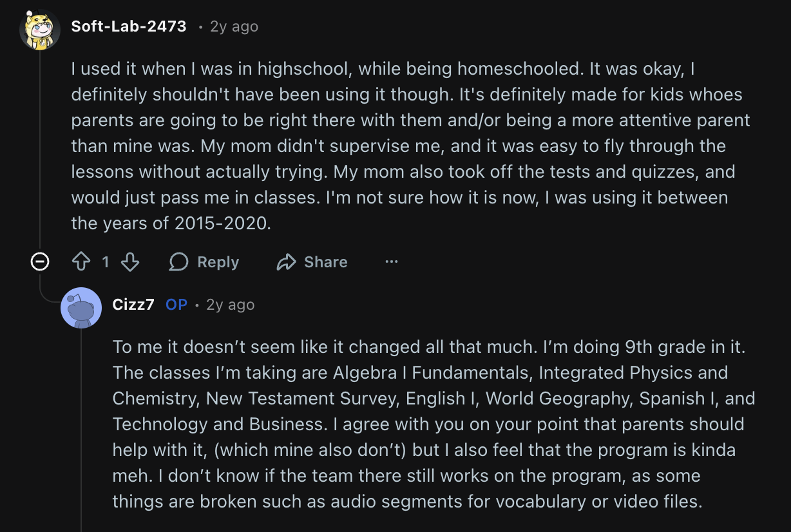Image resolution: width=791 pixels, height=532 pixels.
Task: Upvote Soft-Lab-2473's comment
Action: pyautogui.click(x=81, y=262)
